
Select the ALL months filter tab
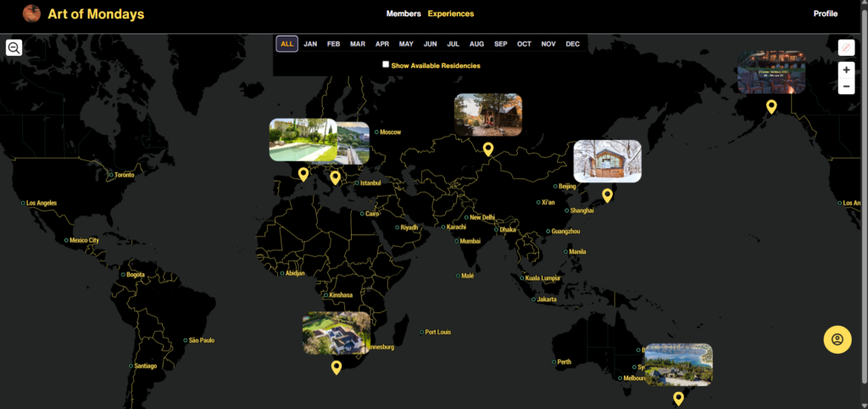tap(287, 44)
